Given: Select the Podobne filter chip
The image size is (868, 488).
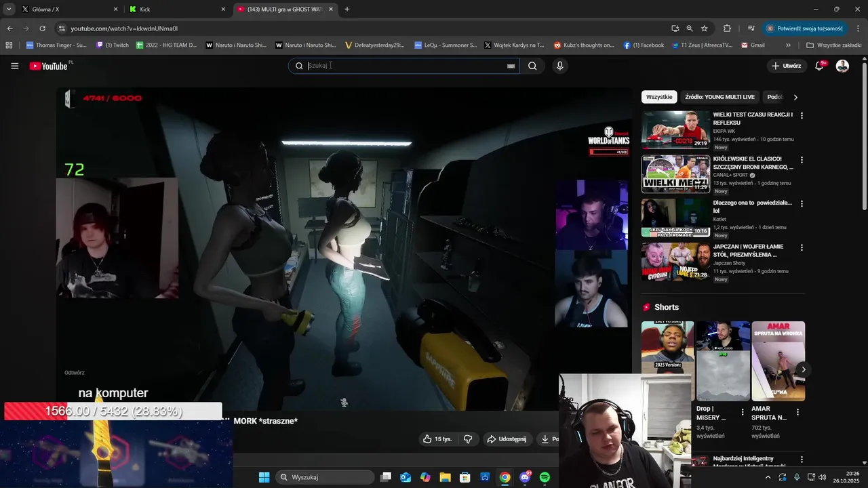Looking at the screenshot, I should coord(774,97).
